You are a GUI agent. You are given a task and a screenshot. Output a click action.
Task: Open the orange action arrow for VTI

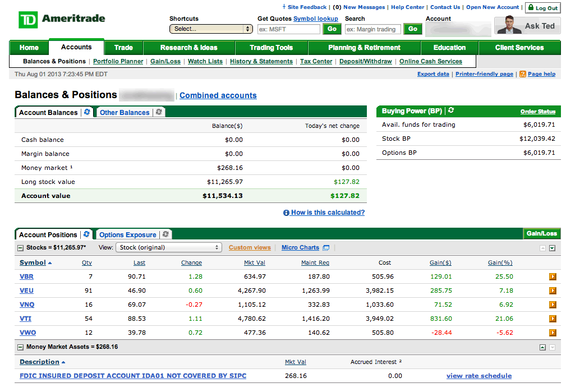[553, 319]
